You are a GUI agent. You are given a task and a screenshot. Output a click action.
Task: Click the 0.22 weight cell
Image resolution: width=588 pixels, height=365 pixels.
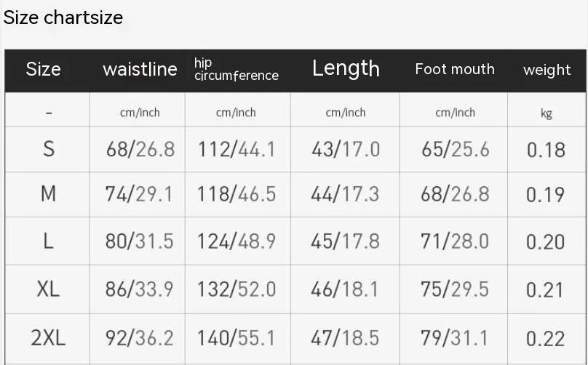tap(545, 339)
